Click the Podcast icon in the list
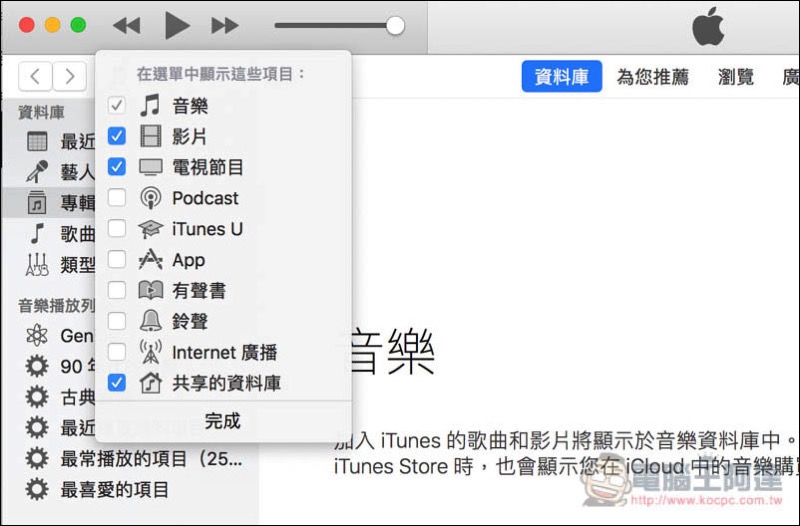 [151, 198]
